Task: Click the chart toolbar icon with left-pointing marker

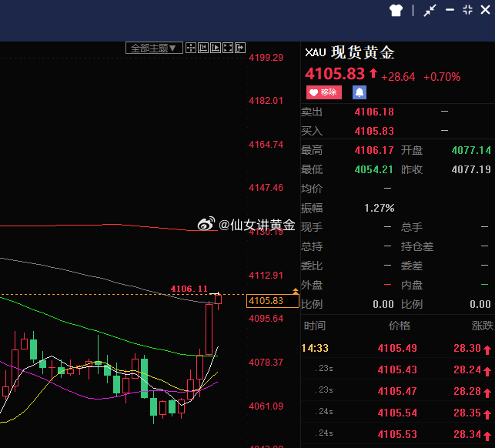Action: point(203,48)
